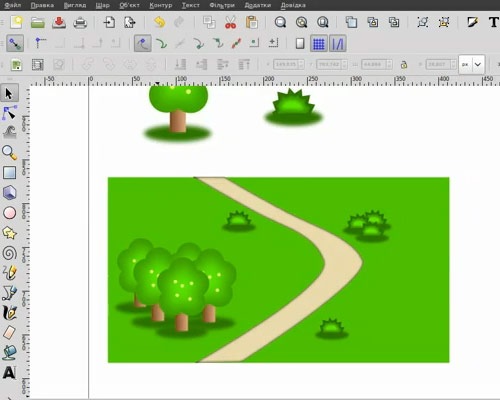Select the Eraser tool
500x400 pixels.
point(9,333)
